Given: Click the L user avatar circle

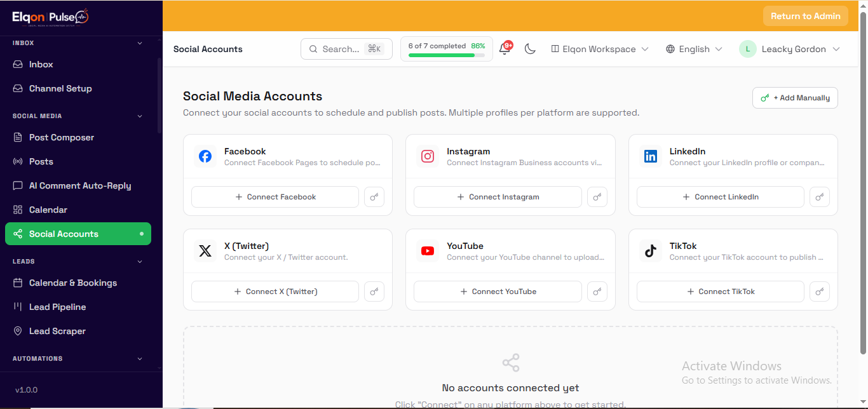Looking at the screenshot, I should 748,49.
